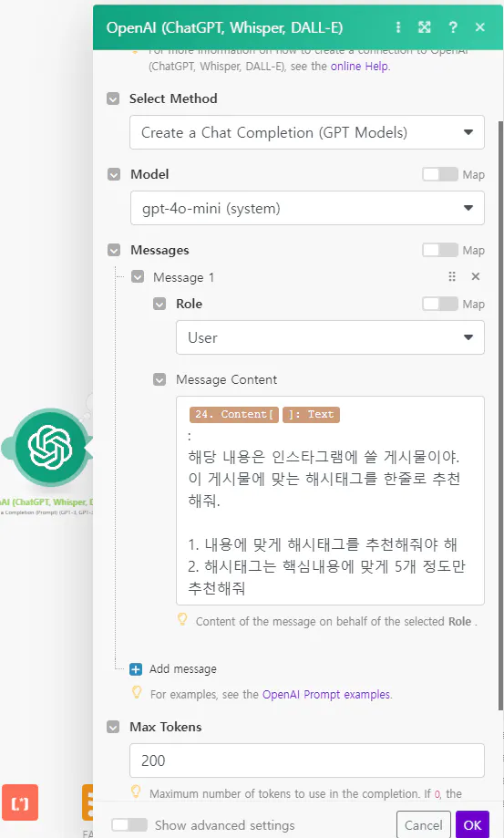Collapse Message 1 using its checkbox
This screenshot has height=838, width=504.
[x=138, y=277]
